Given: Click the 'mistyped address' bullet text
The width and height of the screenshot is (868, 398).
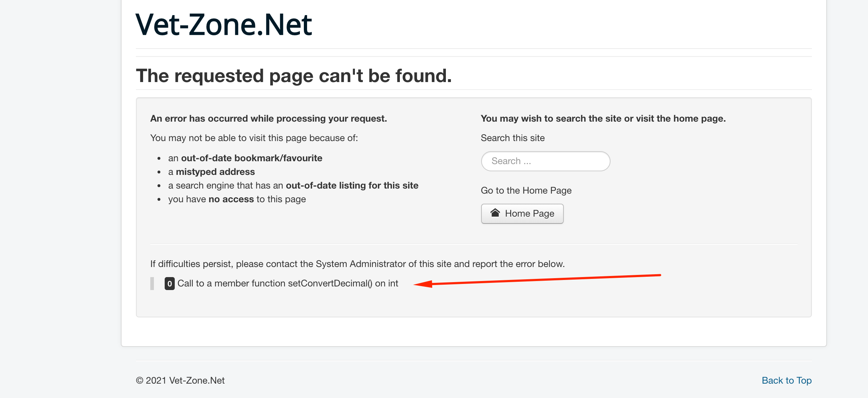Looking at the screenshot, I should (x=215, y=172).
